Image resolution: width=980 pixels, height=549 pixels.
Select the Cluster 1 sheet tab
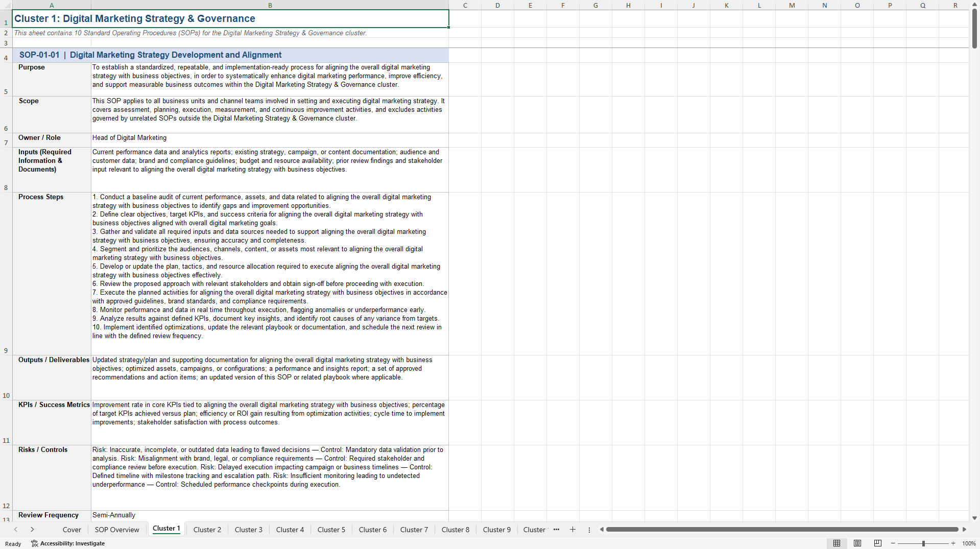166,529
